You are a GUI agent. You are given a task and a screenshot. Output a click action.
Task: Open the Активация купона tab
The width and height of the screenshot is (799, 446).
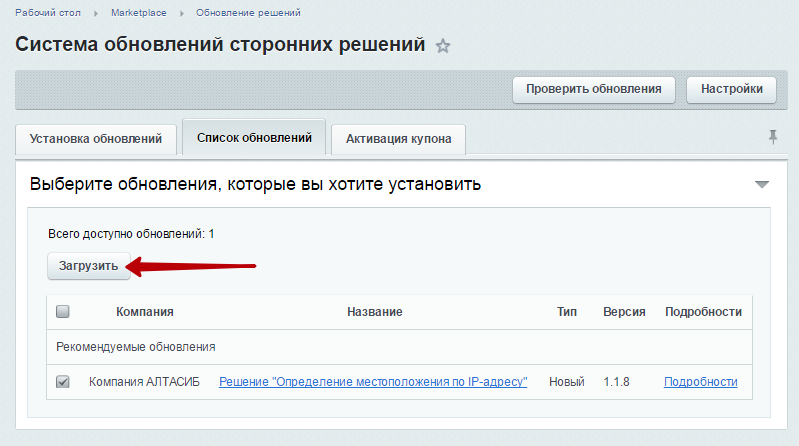[398, 139]
